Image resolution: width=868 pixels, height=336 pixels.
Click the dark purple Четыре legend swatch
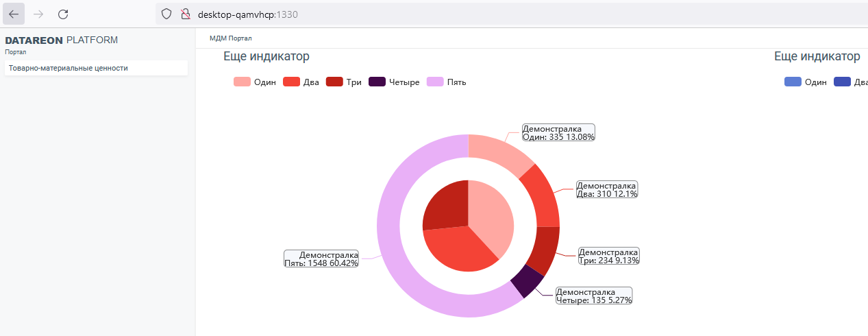click(376, 82)
